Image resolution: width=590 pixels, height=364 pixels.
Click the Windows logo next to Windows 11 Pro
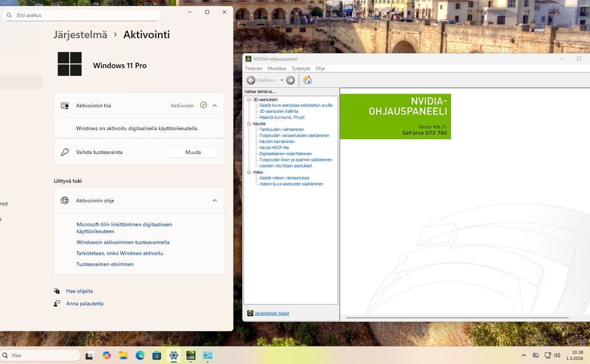69,64
